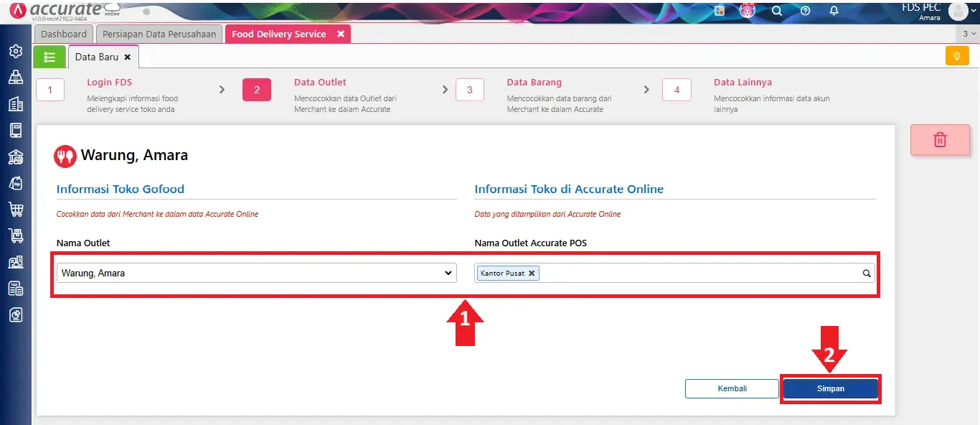Open the shopping cart module in sidebar

[x=15, y=209]
